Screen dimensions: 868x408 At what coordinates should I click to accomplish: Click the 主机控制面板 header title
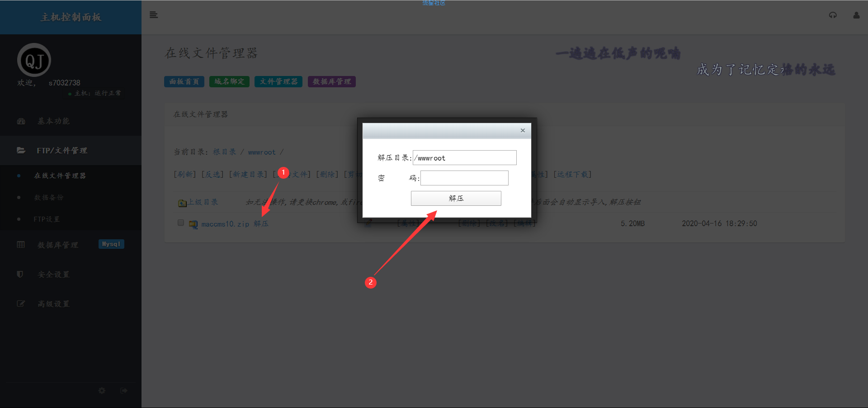click(71, 17)
